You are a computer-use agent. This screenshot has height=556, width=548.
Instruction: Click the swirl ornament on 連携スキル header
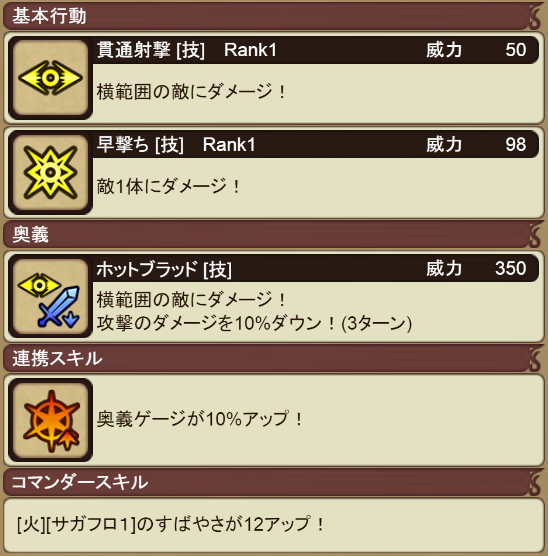[535, 358]
